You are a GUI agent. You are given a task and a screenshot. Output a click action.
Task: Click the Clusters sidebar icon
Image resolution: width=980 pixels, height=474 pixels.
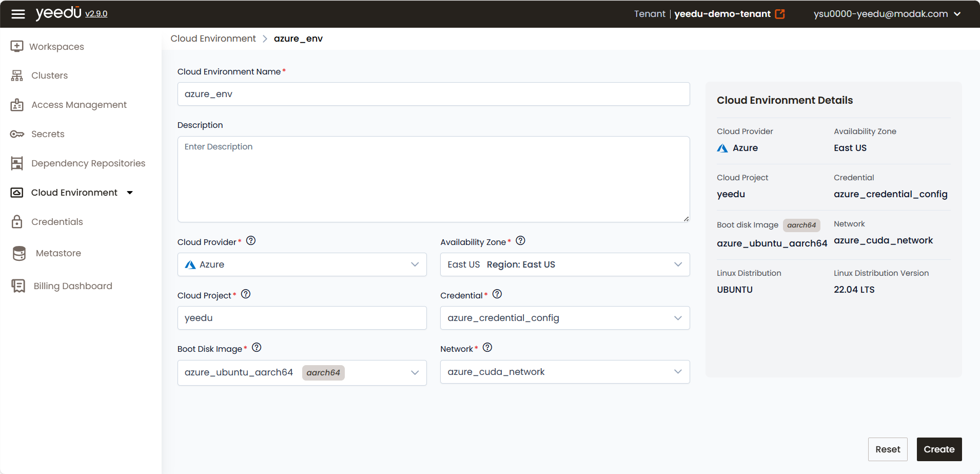(17, 75)
